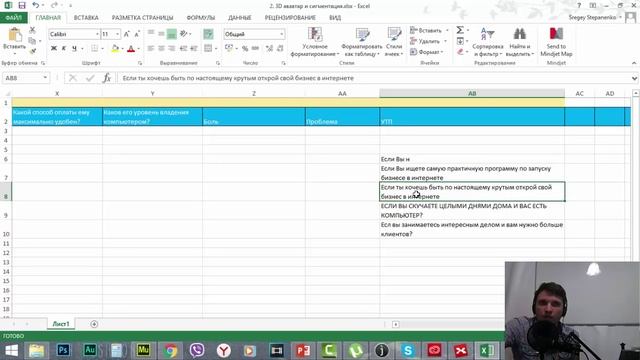Click the comma thousands separator icon
640x360 pixels.
click(x=256, y=49)
